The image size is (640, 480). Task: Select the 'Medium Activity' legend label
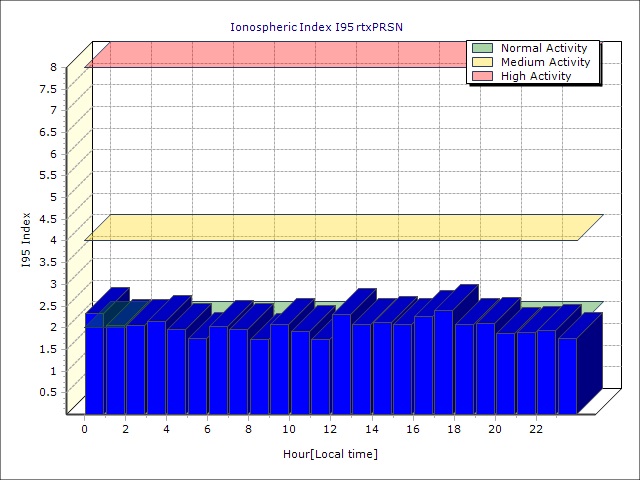pyautogui.click(x=545, y=62)
